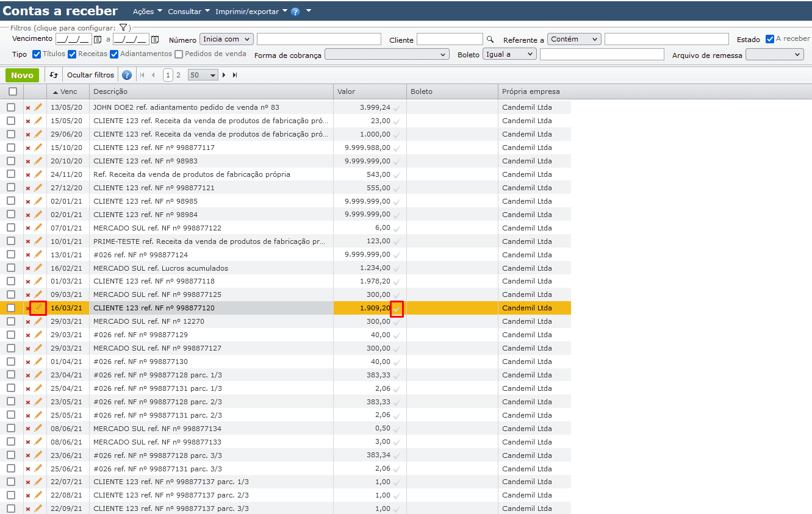
Task: Open the Número 'Inicia com' dropdown
Action: 226,39
